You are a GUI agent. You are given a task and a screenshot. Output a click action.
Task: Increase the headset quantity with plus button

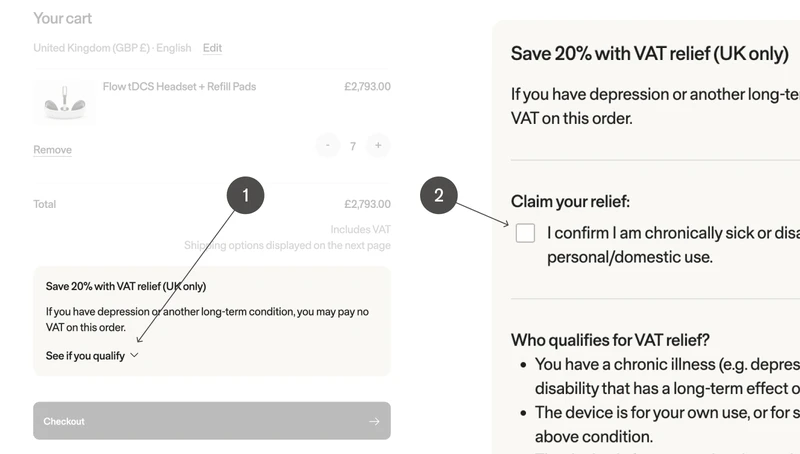[378, 146]
